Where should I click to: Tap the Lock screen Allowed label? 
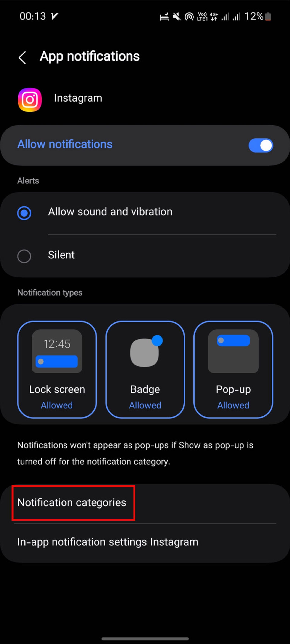[x=57, y=405]
